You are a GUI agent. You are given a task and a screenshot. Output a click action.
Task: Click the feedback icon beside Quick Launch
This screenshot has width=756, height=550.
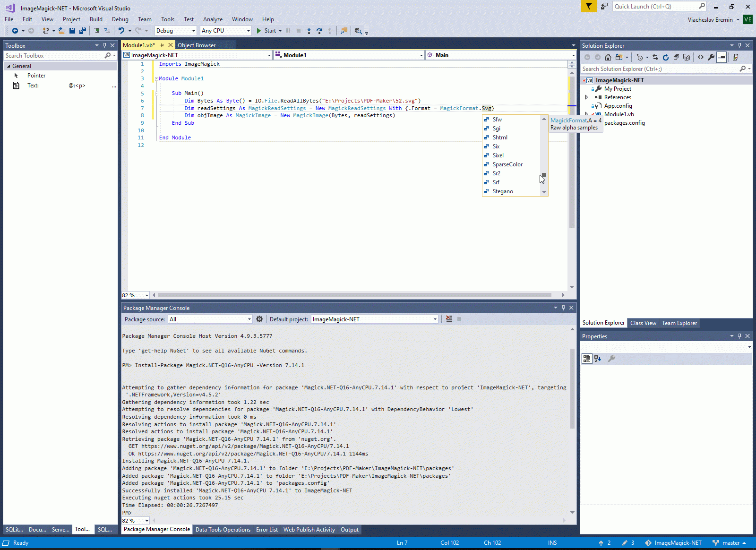click(x=604, y=6)
